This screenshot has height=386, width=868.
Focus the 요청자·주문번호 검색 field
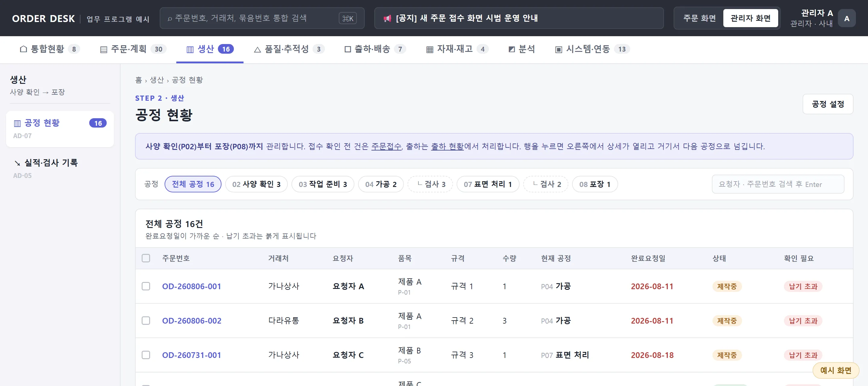pyautogui.click(x=778, y=184)
